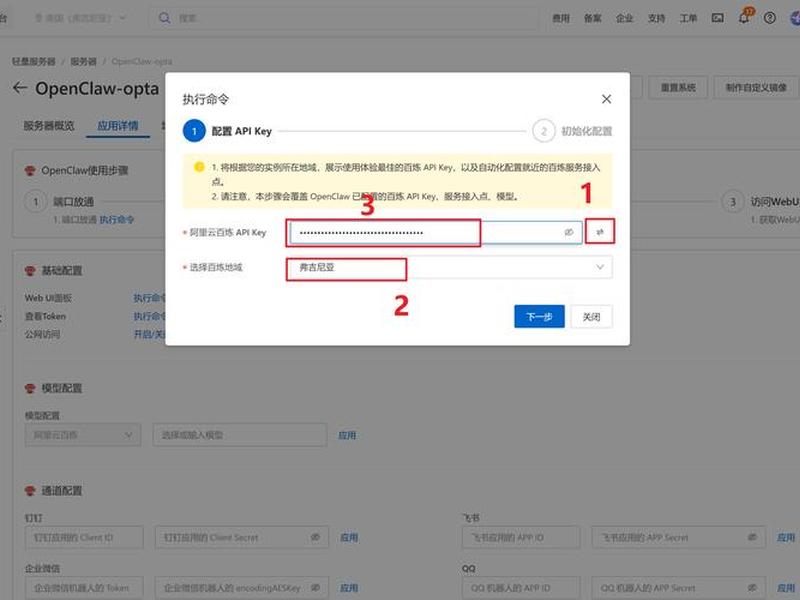Open notifications bell icon
The width and height of the screenshot is (800, 600).
click(x=744, y=18)
